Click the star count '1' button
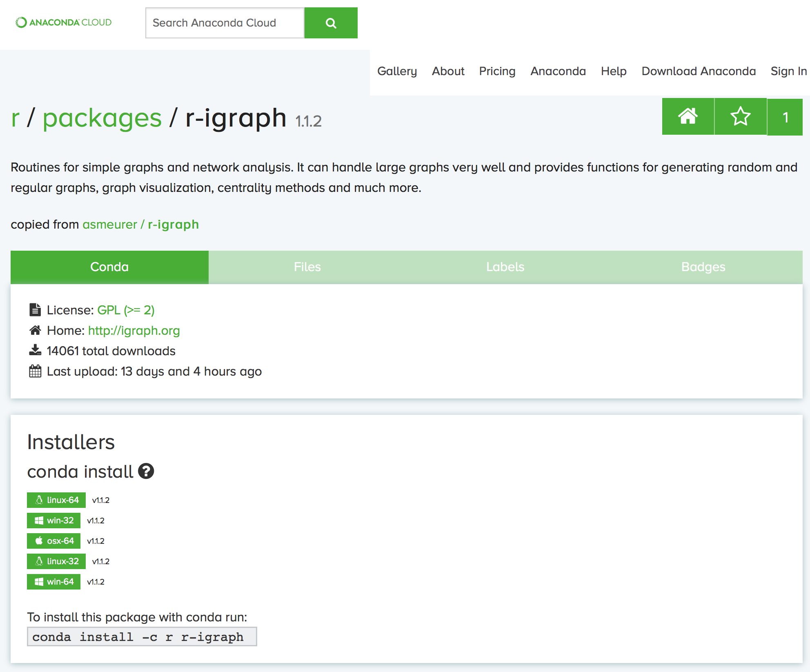Viewport: 810px width, 672px height. (785, 117)
